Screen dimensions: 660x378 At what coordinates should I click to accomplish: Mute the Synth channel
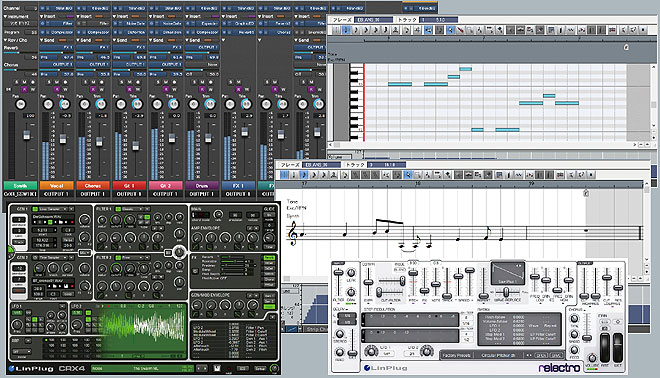tap(24, 82)
